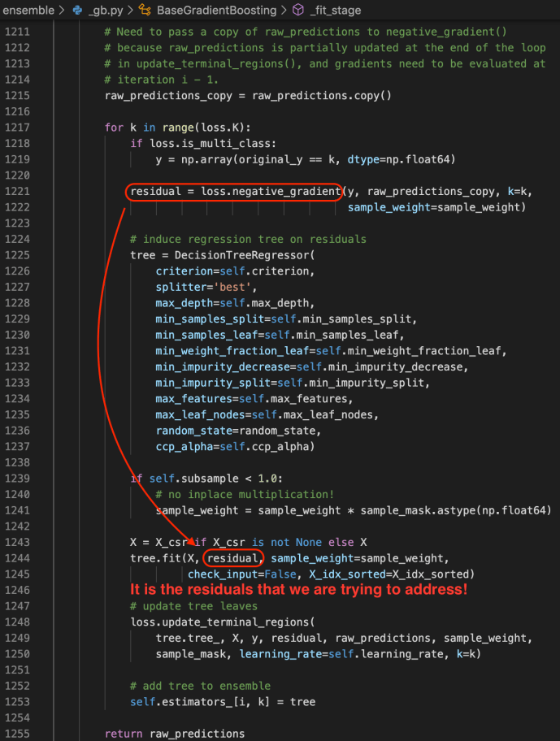Click 'random_state=random_state,' argument

coord(238,431)
